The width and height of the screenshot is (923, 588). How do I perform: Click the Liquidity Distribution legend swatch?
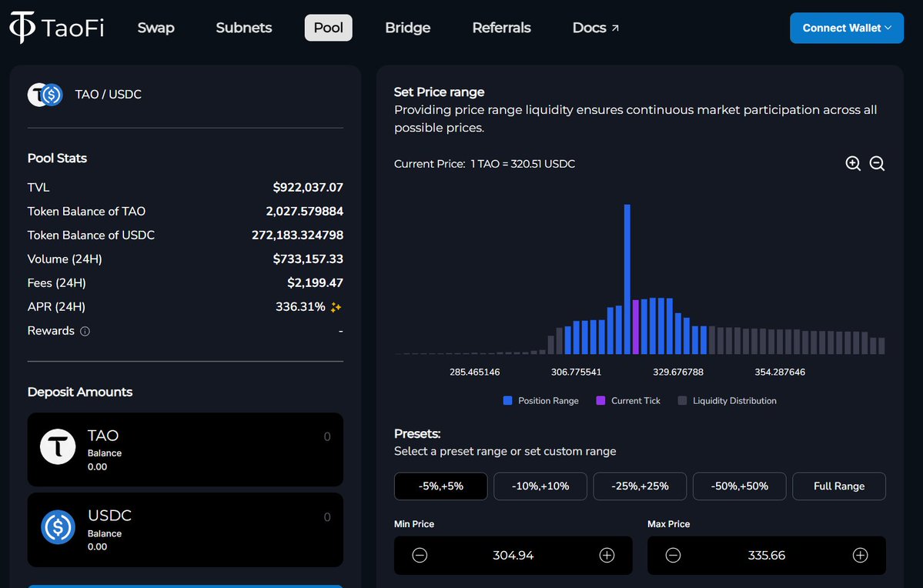[x=682, y=401]
